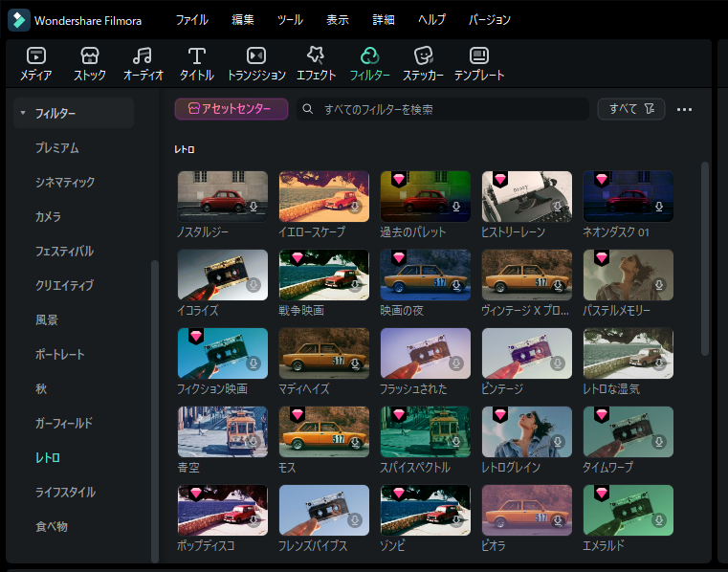Click the アセットセンター button

click(x=232, y=109)
